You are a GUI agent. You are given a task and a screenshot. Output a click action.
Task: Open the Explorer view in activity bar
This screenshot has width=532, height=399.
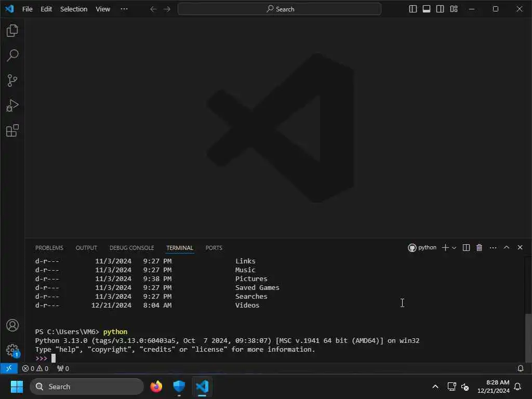[x=12, y=31]
